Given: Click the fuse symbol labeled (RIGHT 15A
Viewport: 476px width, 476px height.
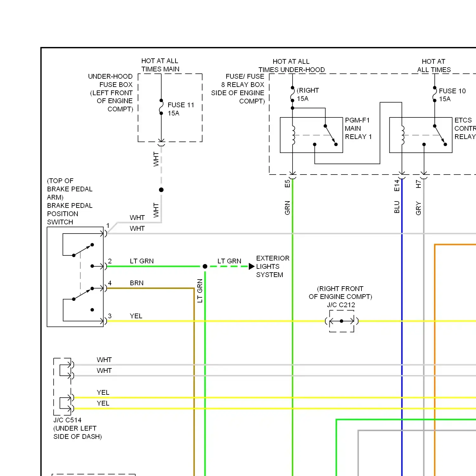Looking at the screenshot, I should pyautogui.click(x=293, y=94).
